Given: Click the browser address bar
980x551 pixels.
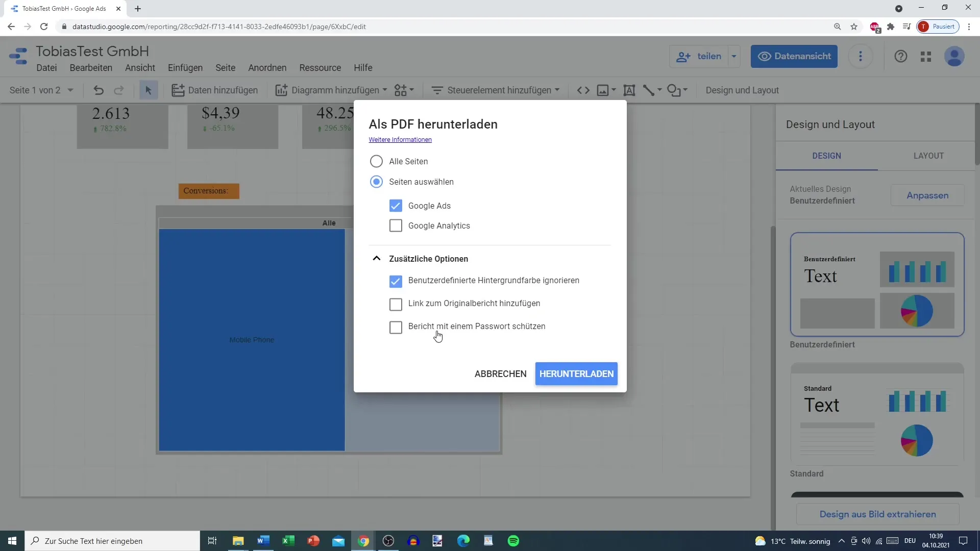Looking at the screenshot, I should tap(444, 27).
